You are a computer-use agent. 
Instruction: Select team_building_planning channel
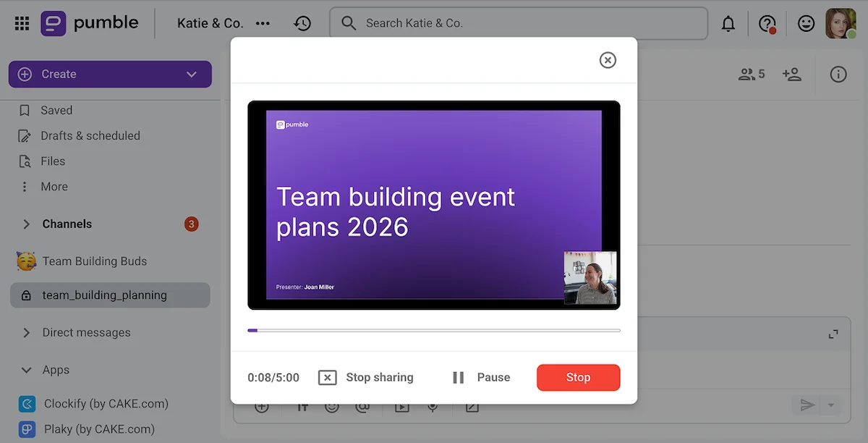point(110,295)
